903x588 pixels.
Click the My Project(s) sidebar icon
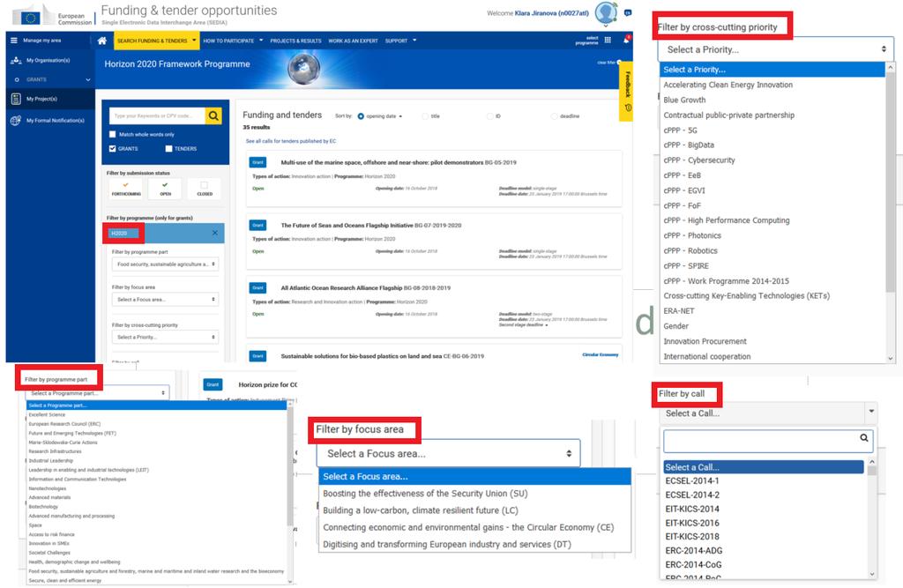pos(16,99)
